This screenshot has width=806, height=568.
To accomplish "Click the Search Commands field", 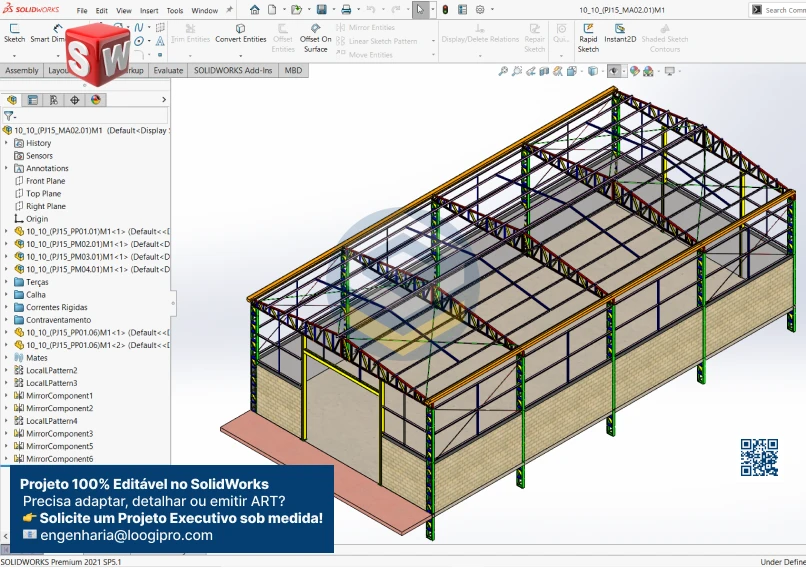I will (784, 10).
